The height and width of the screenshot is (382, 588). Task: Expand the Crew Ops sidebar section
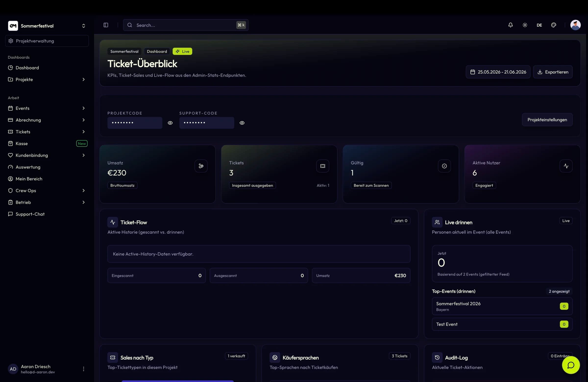47,190
